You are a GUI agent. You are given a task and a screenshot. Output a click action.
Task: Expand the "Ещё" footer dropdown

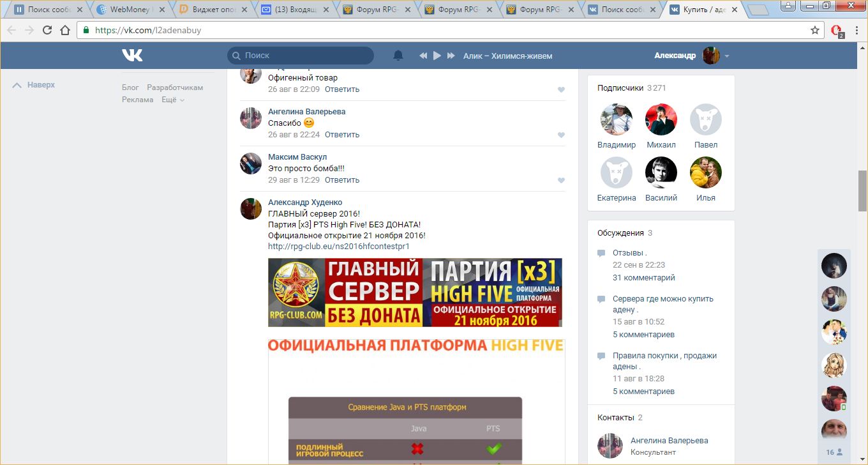(173, 100)
